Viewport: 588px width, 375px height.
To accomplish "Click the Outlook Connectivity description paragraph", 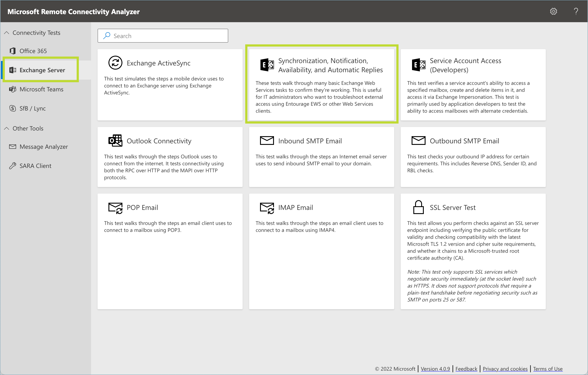I will click(164, 167).
